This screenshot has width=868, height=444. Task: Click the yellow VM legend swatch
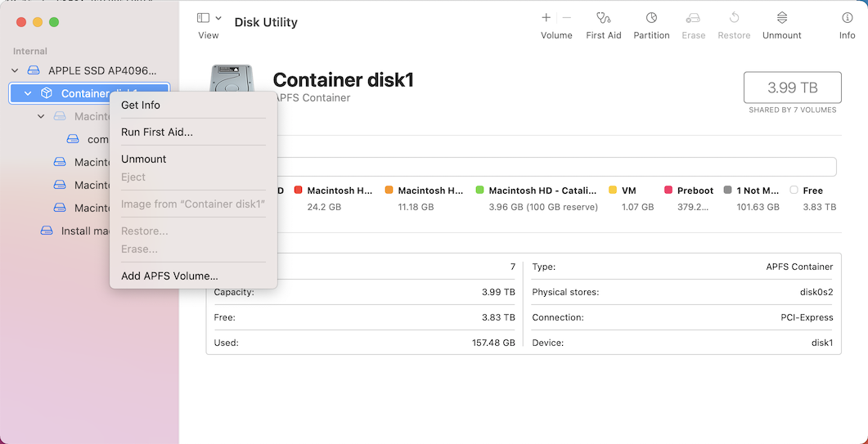coord(613,191)
